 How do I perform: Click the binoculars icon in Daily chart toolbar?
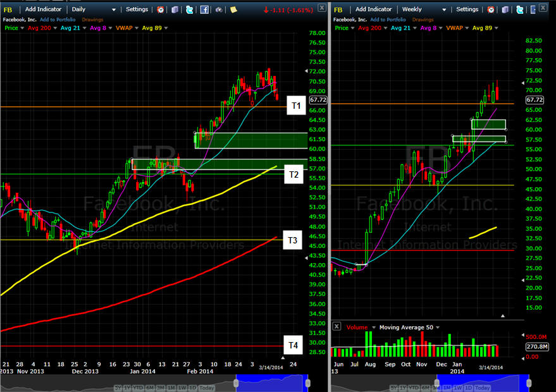click(219, 9)
